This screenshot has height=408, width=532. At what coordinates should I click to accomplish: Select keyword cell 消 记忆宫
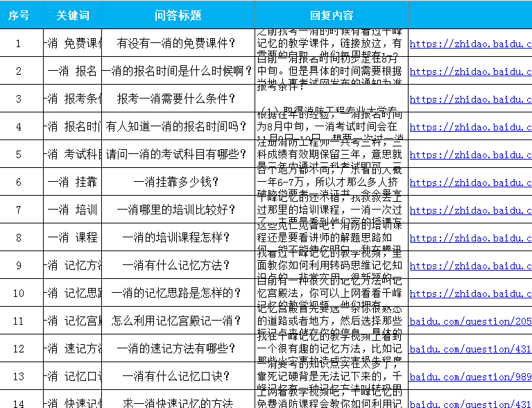pyautogui.click(x=73, y=321)
